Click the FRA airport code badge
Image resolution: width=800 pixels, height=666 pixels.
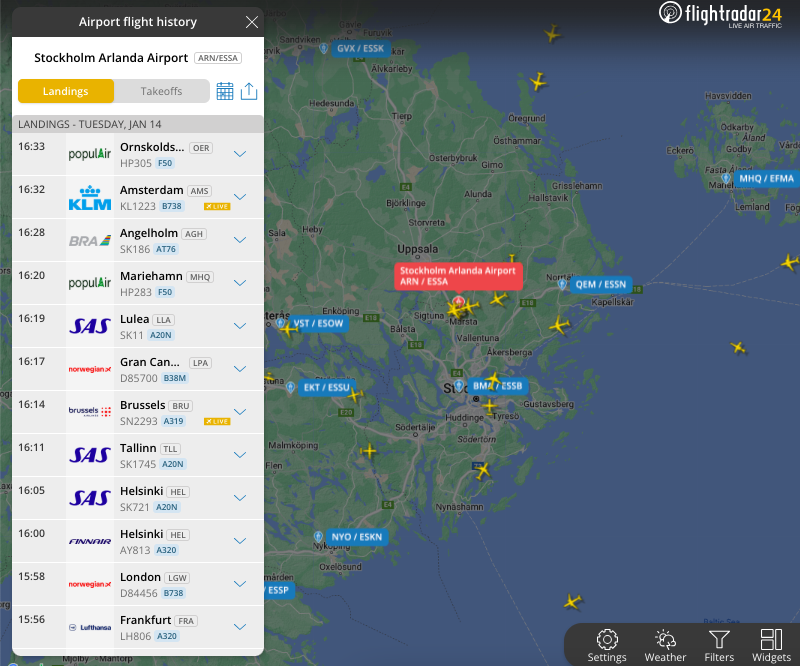pyautogui.click(x=186, y=621)
